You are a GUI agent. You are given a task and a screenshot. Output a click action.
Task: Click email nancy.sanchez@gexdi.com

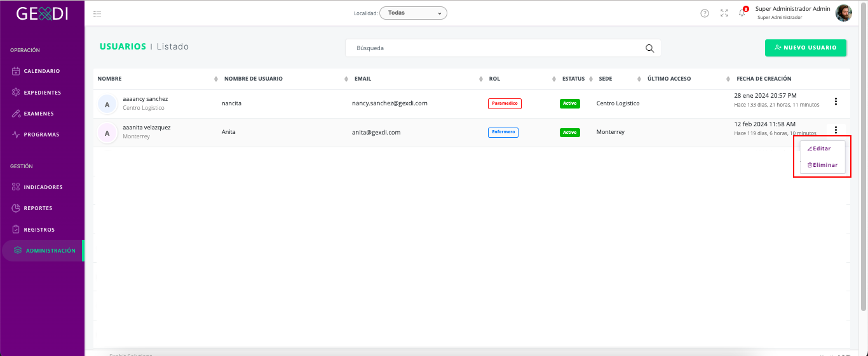pos(390,103)
